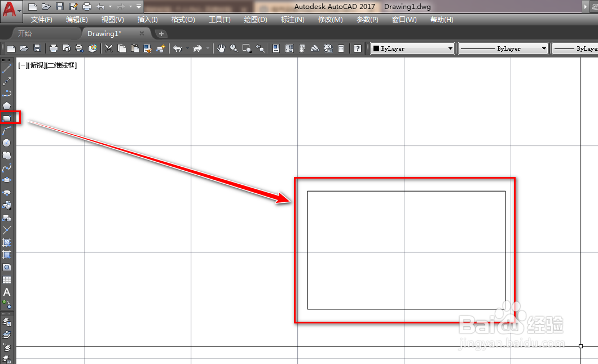
Task: Click the 3D Print icon
Action: (93, 48)
